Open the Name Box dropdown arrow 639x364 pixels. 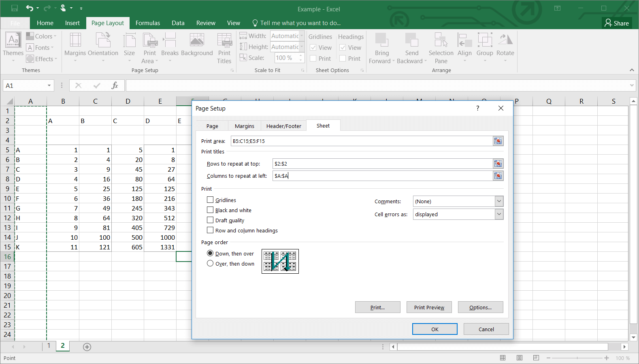click(49, 85)
